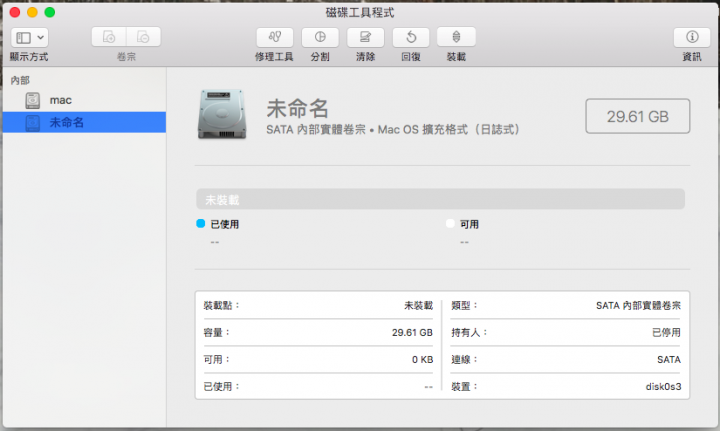Click the 類型 value SATA 內部實體卷宗

point(638,305)
